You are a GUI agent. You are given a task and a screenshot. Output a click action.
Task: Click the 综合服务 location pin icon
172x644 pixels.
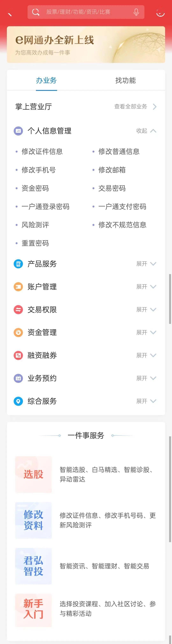coord(18,401)
